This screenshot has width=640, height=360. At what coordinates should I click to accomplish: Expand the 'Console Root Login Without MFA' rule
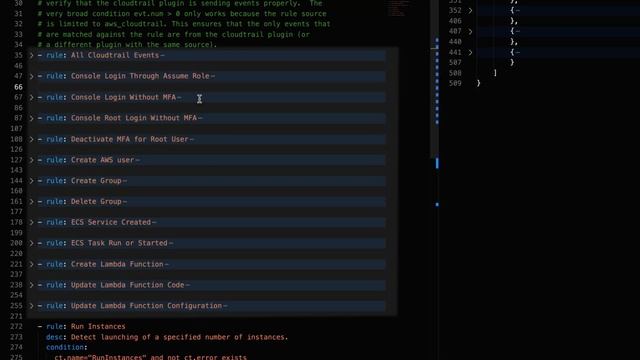(31, 118)
